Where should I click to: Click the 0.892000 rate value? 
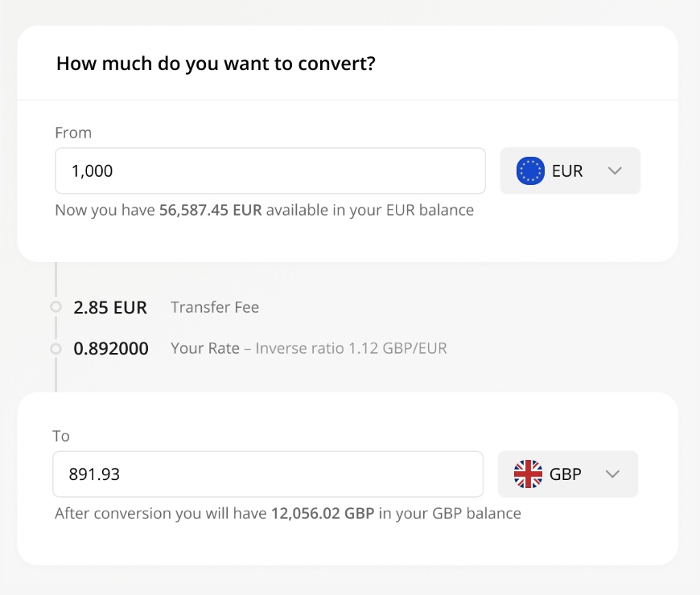(111, 348)
